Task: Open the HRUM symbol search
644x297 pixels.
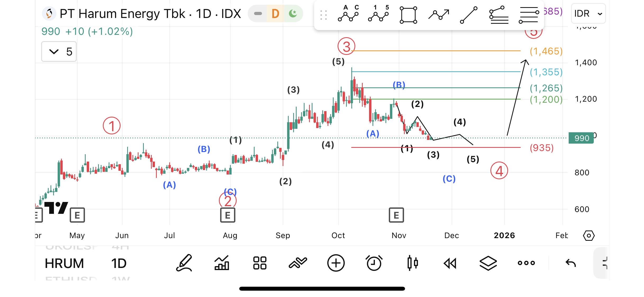Action: (64, 263)
